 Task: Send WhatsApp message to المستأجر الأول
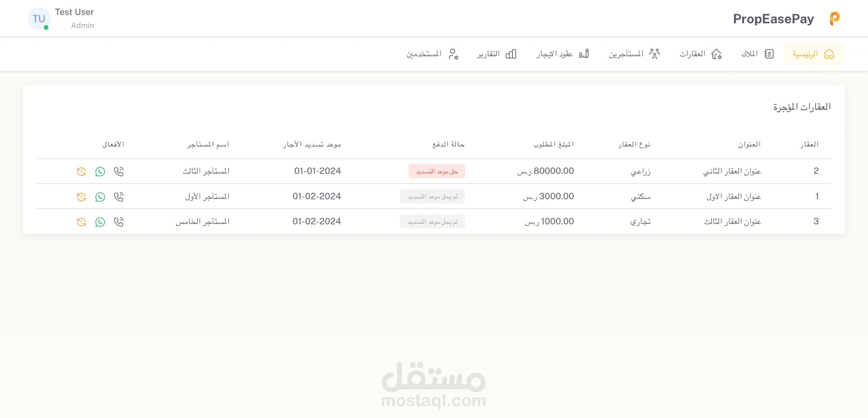point(100,197)
